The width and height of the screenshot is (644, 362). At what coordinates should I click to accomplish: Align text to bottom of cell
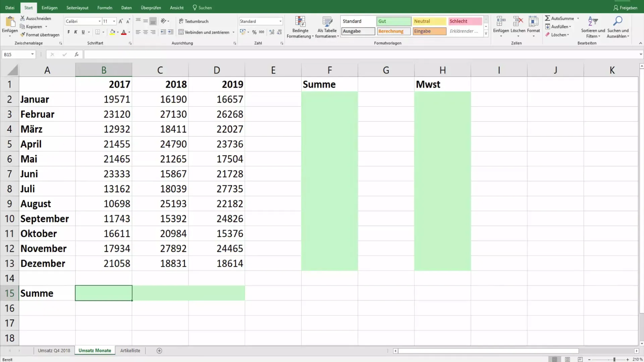pos(153,21)
